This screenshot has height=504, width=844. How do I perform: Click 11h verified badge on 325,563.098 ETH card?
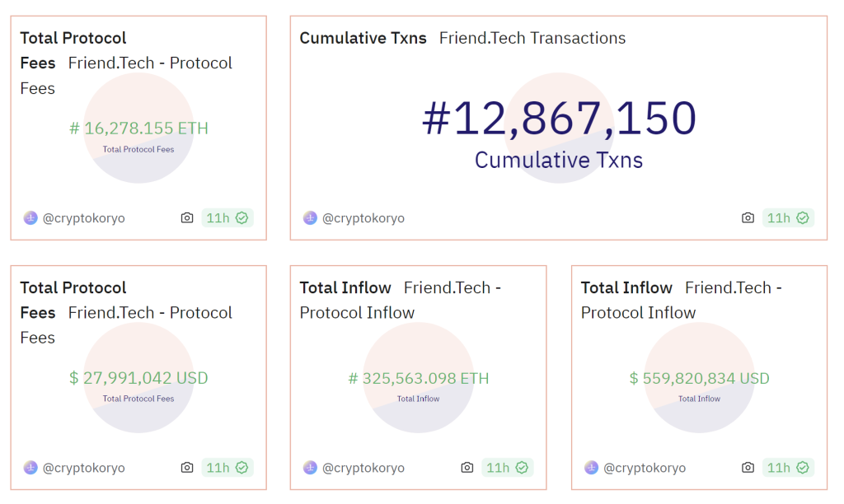pyautogui.click(x=507, y=468)
